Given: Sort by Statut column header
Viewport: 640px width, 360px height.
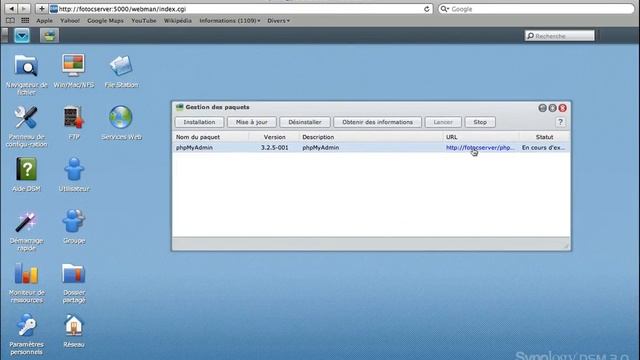Looking at the screenshot, I should coord(544,137).
